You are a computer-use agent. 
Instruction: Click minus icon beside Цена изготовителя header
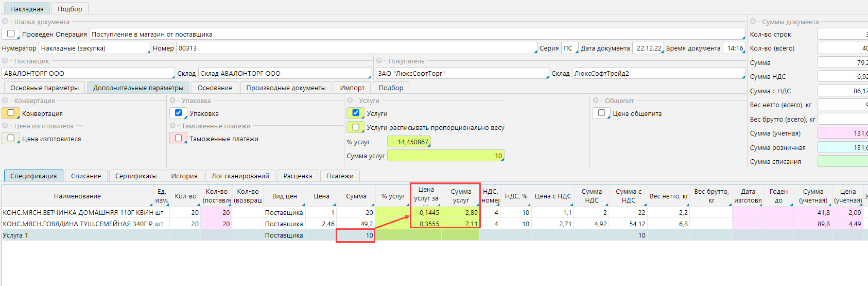(x=5, y=126)
